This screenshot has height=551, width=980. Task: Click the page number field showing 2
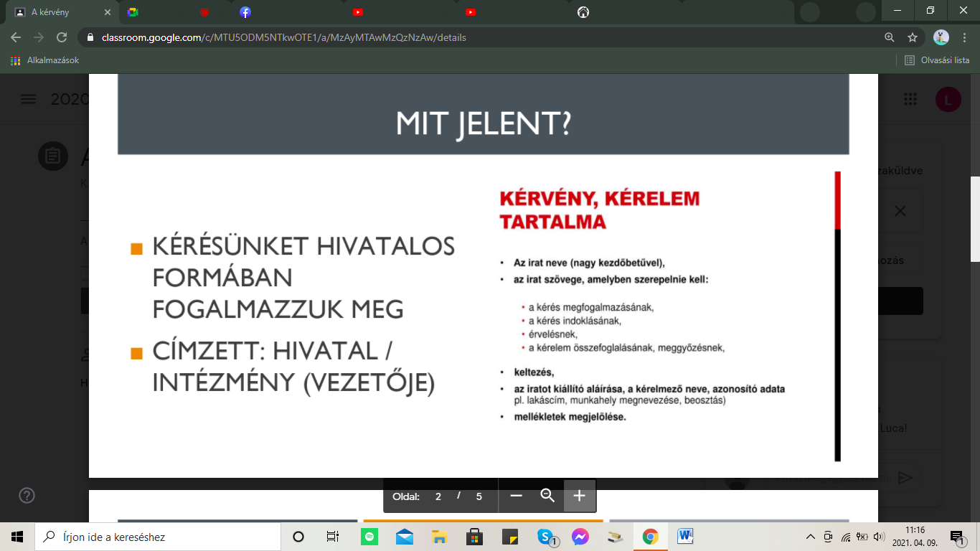(x=438, y=496)
